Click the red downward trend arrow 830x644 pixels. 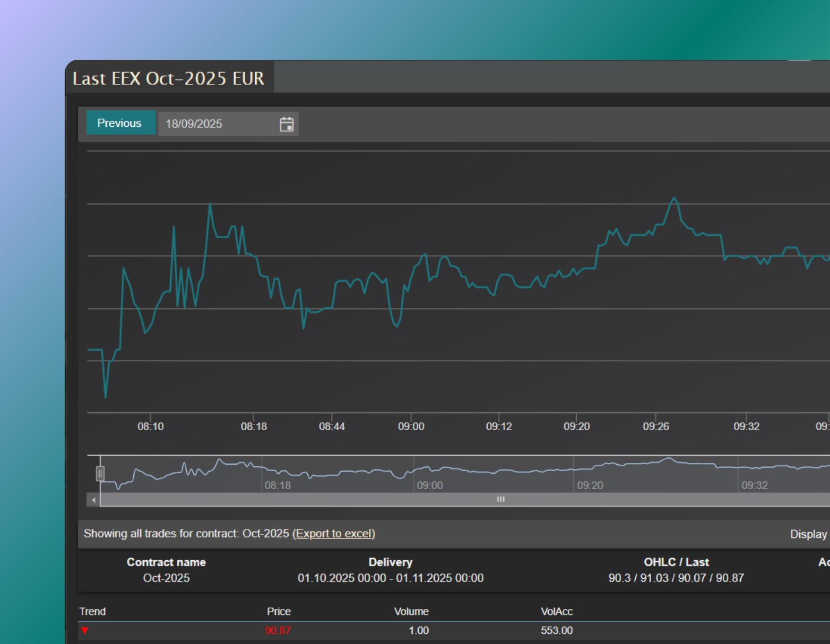(x=85, y=631)
